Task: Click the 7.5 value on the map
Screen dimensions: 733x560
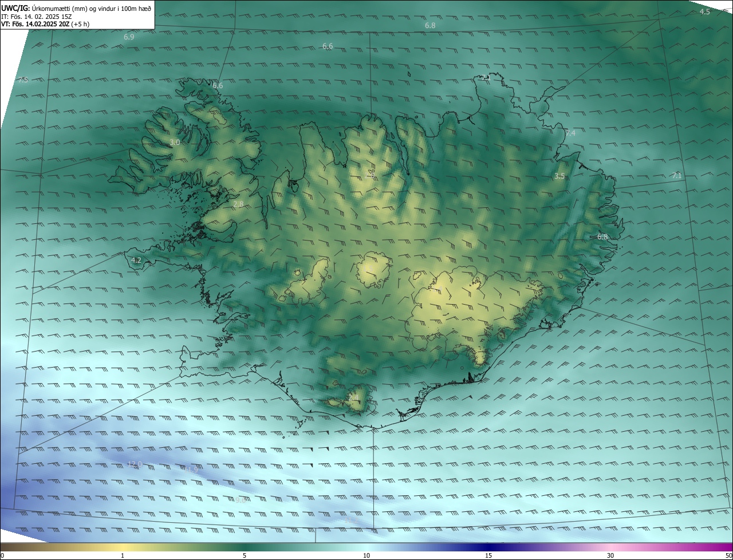Action: [23, 80]
